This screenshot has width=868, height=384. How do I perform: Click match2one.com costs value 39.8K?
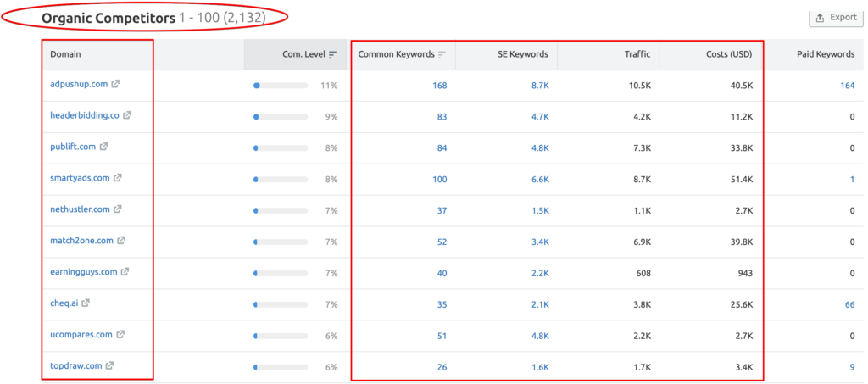(x=741, y=242)
